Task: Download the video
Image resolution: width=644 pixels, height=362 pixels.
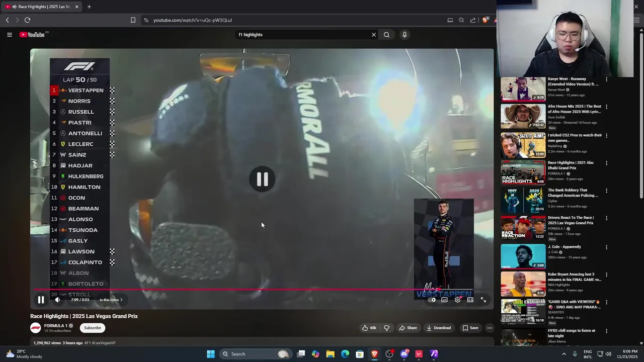Action: click(x=439, y=328)
